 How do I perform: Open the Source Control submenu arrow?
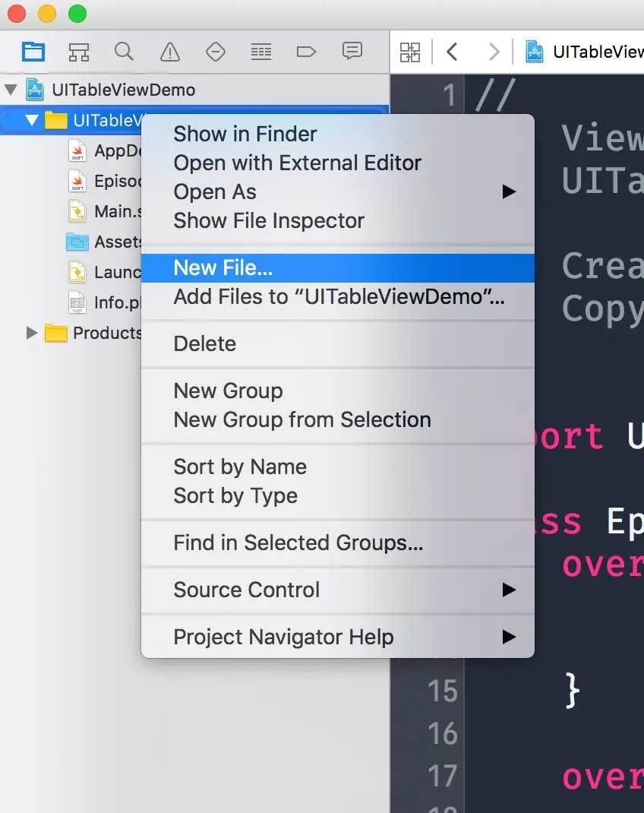tap(510, 590)
